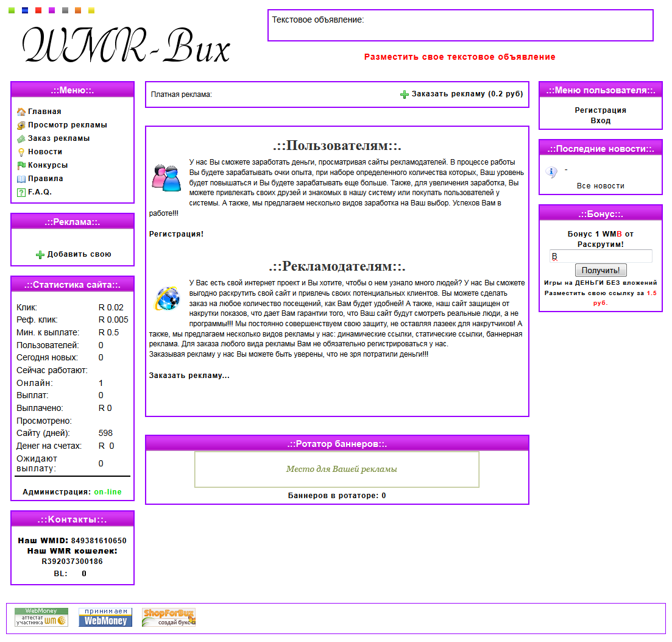Click the question mark icon beside F.A.Q.
Image resolution: width=672 pixels, height=642 pixels.
click(x=21, y=193)
